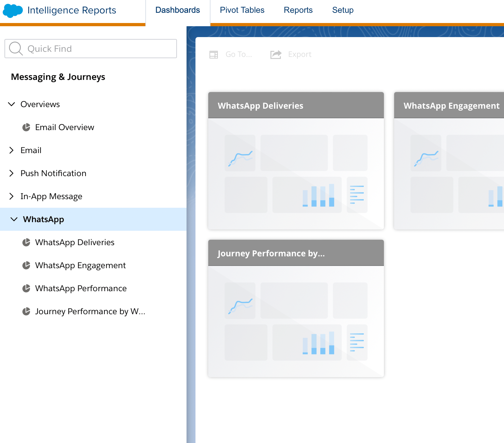Select Journey Performance by W... in sidebar
The image size is (504, 443).
point(90,311)
